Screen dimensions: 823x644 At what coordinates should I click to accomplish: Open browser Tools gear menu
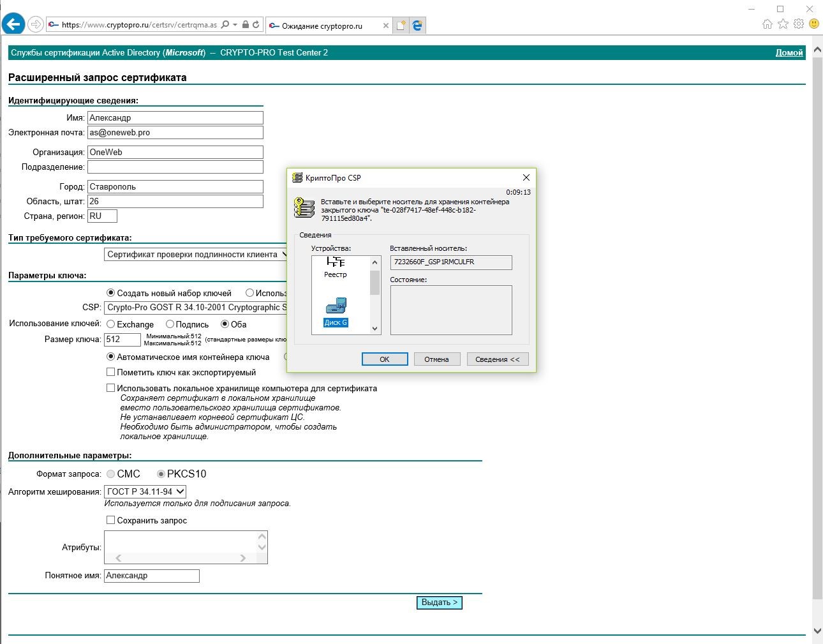point(798,24)
